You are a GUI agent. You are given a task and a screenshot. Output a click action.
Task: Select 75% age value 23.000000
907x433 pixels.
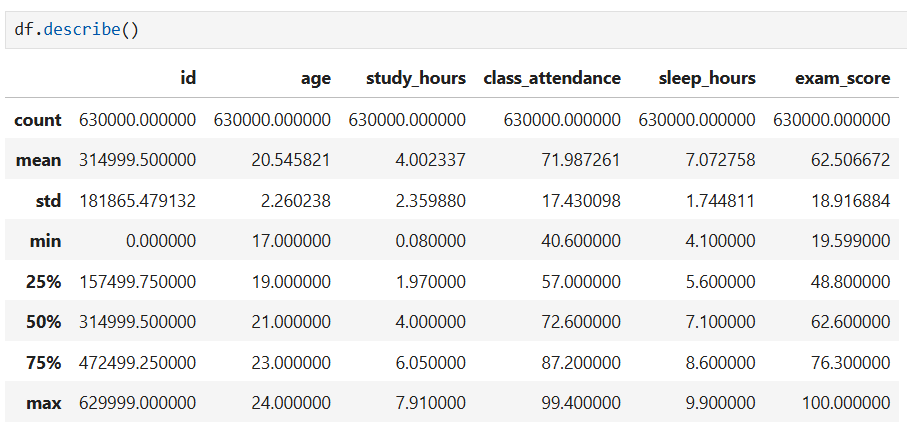(x=291, y=362)
